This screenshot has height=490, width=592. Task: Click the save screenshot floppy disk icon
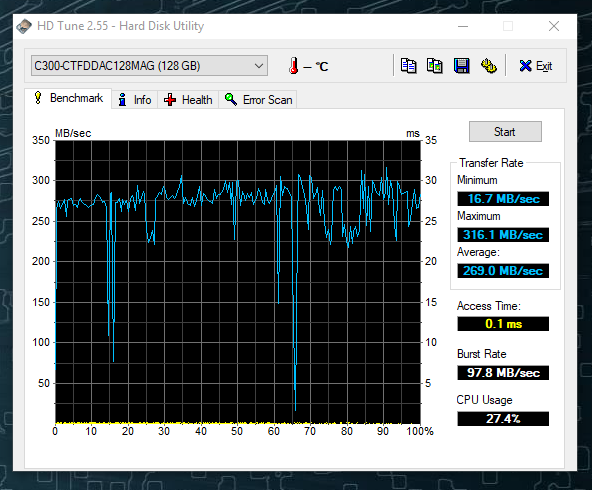point(461,66)
